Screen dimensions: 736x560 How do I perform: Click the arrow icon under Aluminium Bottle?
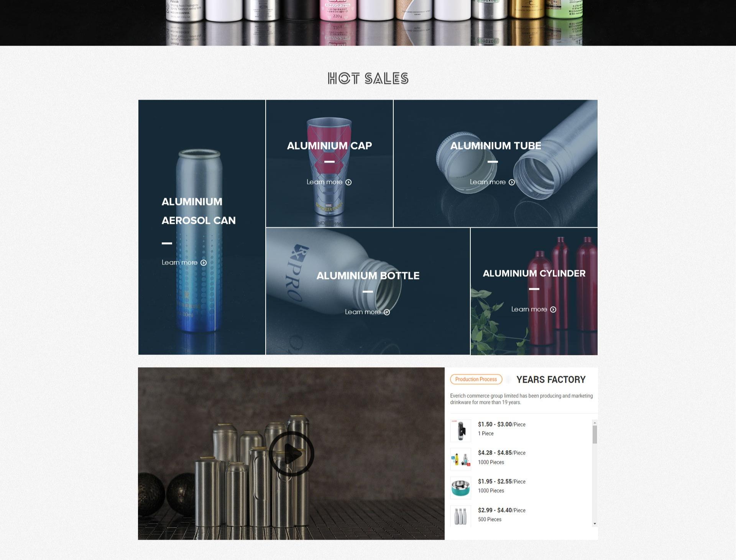pos(387,312)
